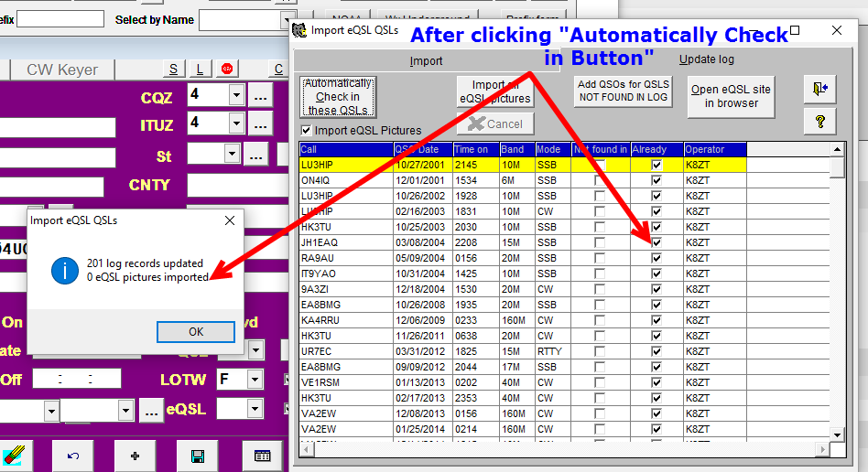Toggle Not found checkbox for KA4RRU row
The height and width of the screenshot is (472, 868).
tap(600, 320)
